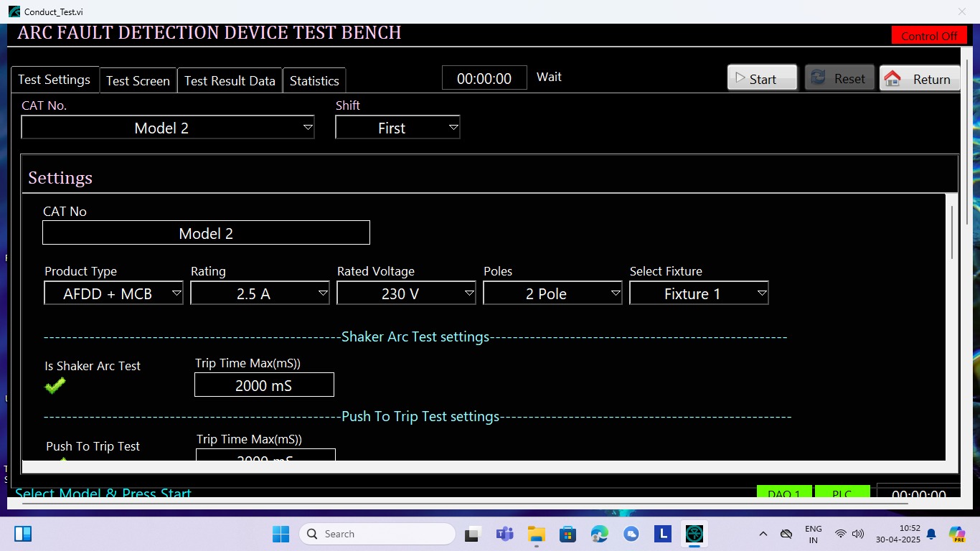Toggle the Is Shaker Arc Test checkmark
Viewport: 980px width, 551px height.
[55, 385]
